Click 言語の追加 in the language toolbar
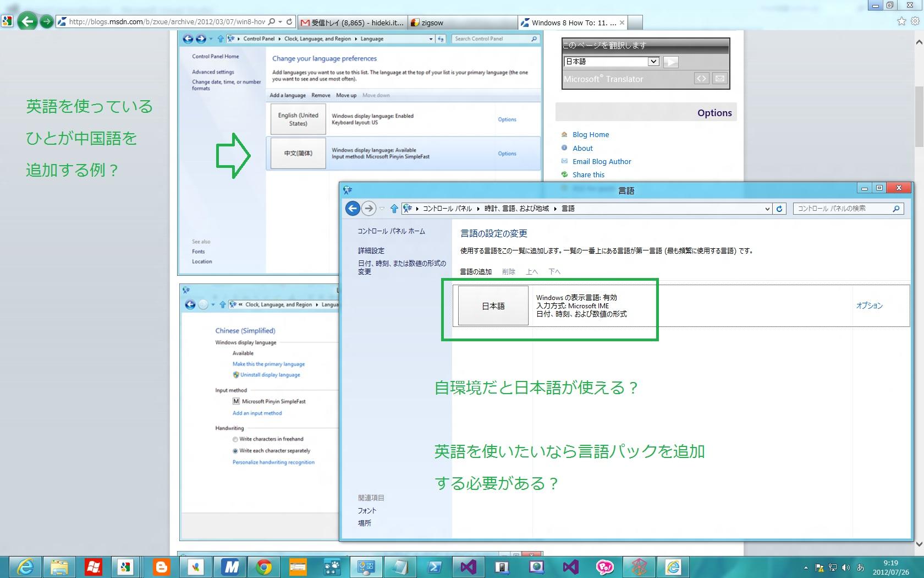This screenshot has width=924, height=578. [x=476, y=272]
